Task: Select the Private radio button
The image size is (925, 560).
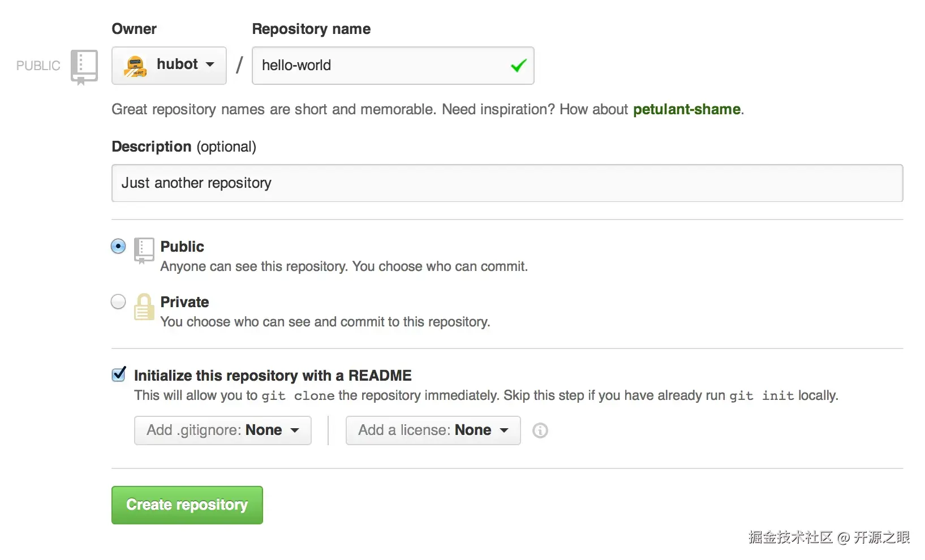Action: pyautogui.click(x=118, y=302)
